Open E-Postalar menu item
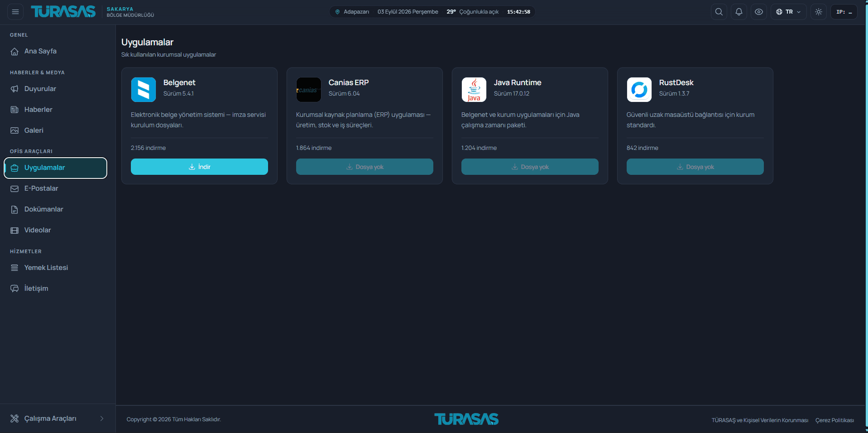The height and width of the screenshot is (433, 868). [x=56, y=188]
